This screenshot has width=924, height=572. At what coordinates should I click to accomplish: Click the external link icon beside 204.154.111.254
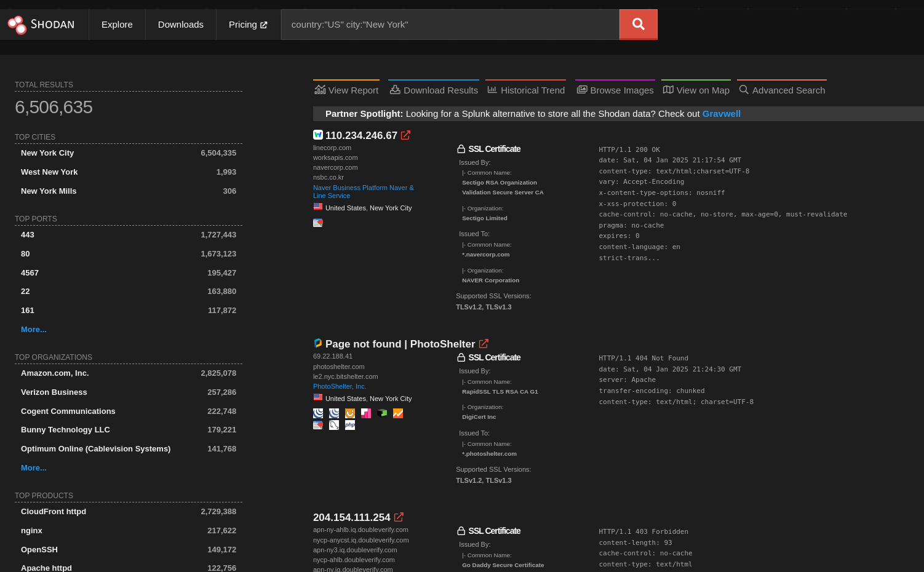pos(398,517)
